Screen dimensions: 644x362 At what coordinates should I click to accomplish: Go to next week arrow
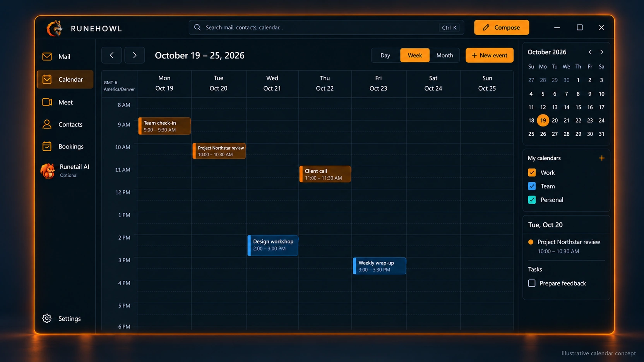click(x=134, y=55)
